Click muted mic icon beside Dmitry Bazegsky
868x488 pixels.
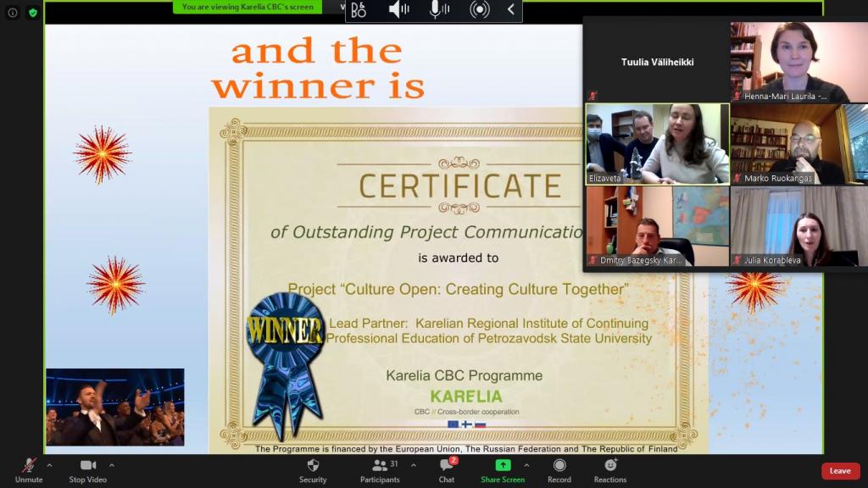(x=593, y=259)
